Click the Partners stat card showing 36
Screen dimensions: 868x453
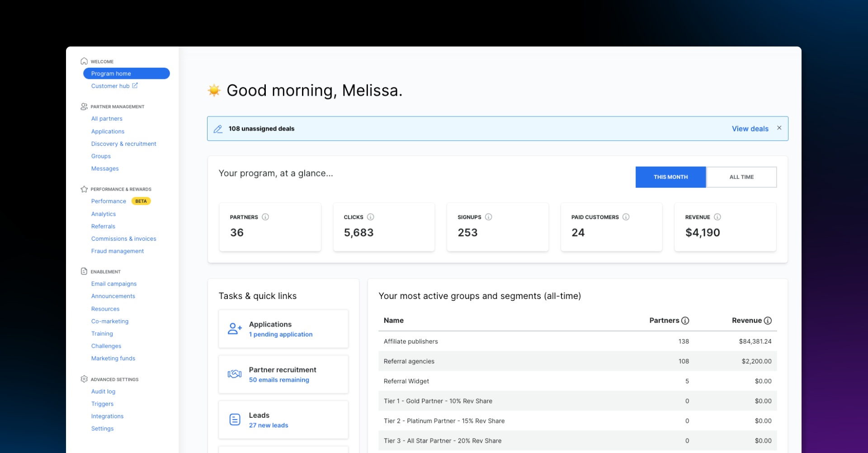tap(270, 227)
